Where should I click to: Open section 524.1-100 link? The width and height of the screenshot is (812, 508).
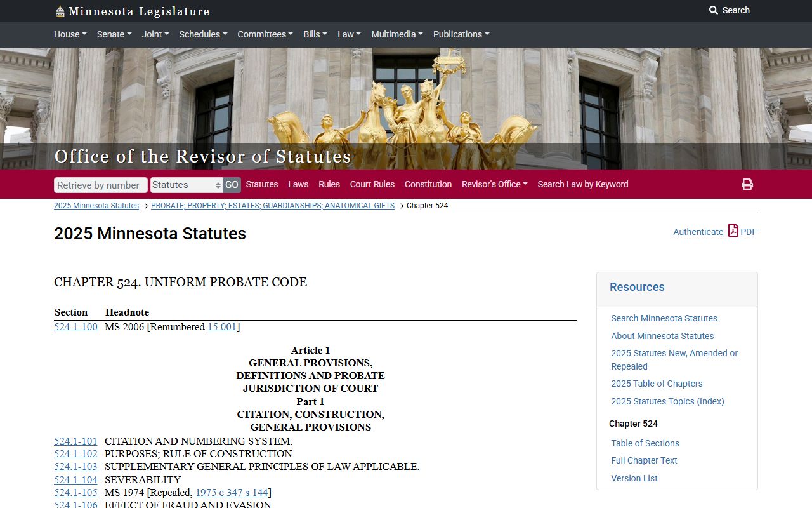point(75,327)
